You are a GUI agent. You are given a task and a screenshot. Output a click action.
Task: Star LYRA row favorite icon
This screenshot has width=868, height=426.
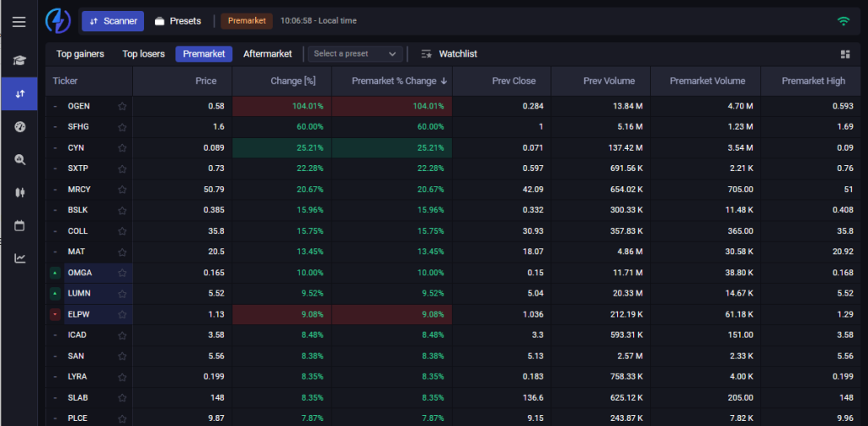(122, 377)
